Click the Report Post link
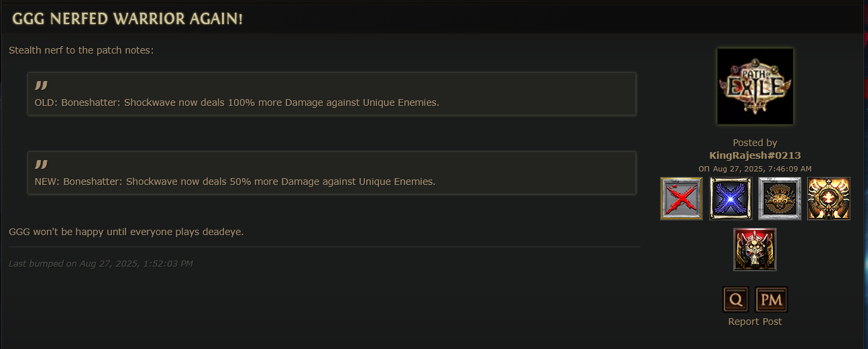 point(755,322)
